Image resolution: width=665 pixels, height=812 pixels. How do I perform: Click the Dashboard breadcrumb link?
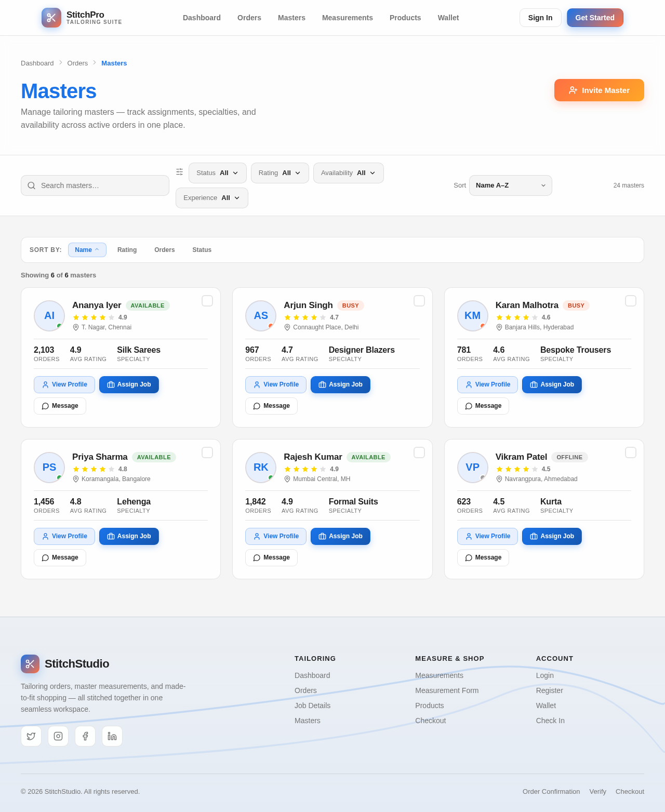37,63
